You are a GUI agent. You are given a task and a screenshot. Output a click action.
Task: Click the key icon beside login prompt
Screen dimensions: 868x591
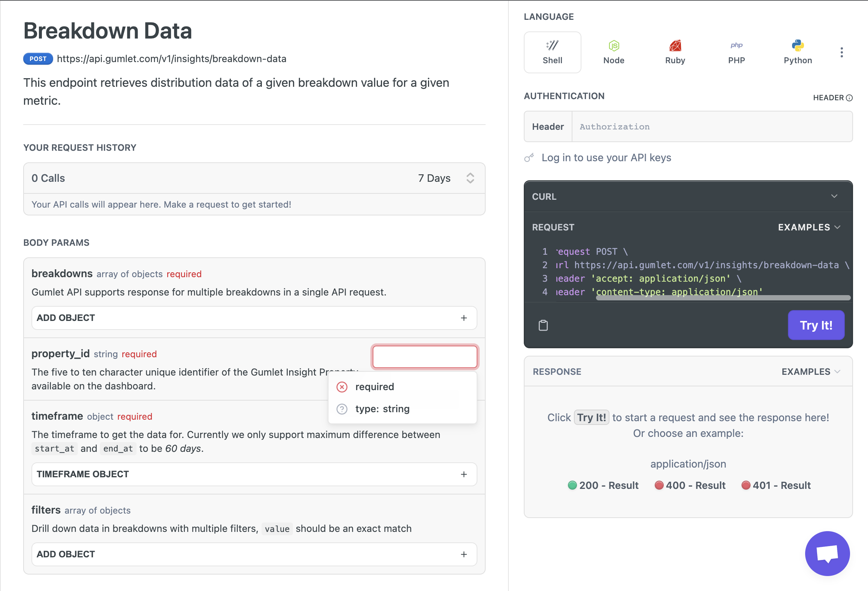pos(529,158)
